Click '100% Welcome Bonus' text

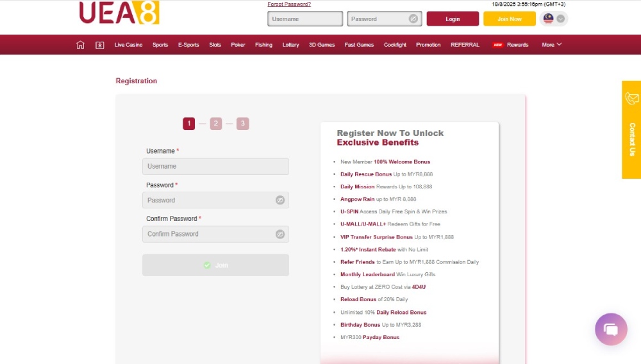click(x=402, y=161)
